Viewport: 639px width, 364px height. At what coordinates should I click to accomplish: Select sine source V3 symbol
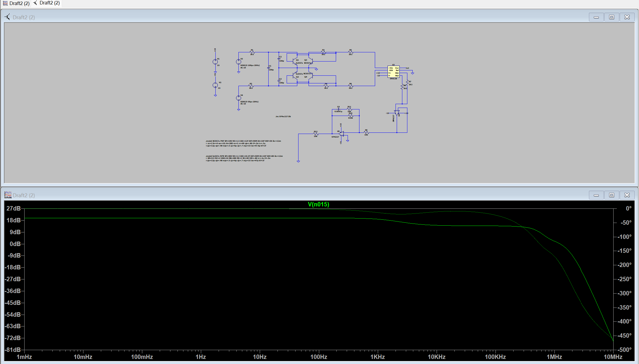click(238, 62)
